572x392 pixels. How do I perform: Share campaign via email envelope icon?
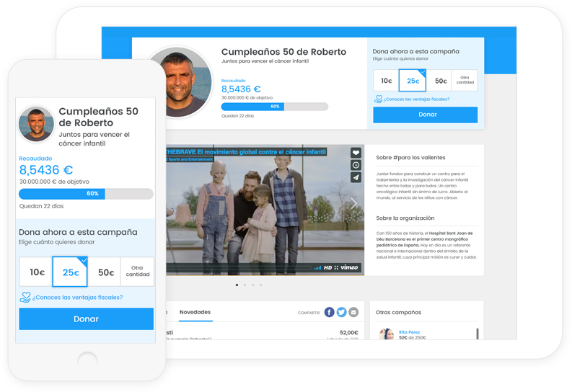pos(353,312)
